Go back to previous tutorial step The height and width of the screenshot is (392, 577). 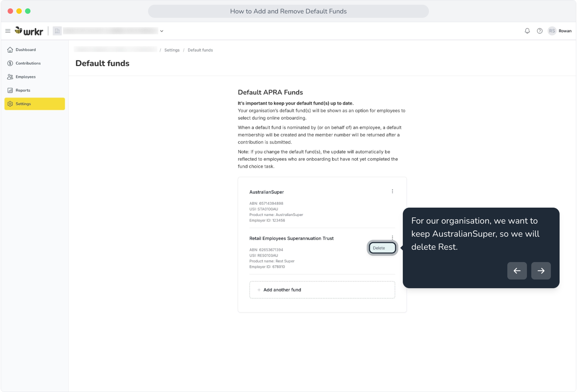[x=517, y=271]
